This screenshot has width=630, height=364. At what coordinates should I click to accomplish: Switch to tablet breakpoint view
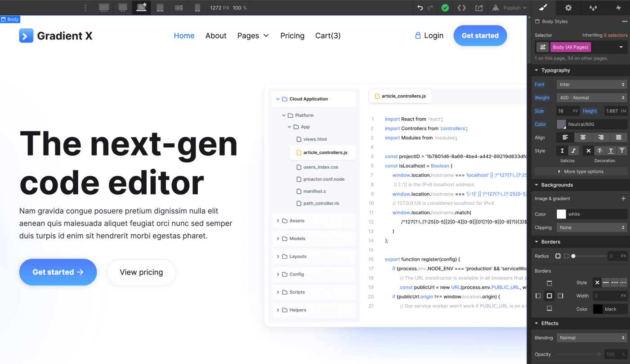[160, 8]
